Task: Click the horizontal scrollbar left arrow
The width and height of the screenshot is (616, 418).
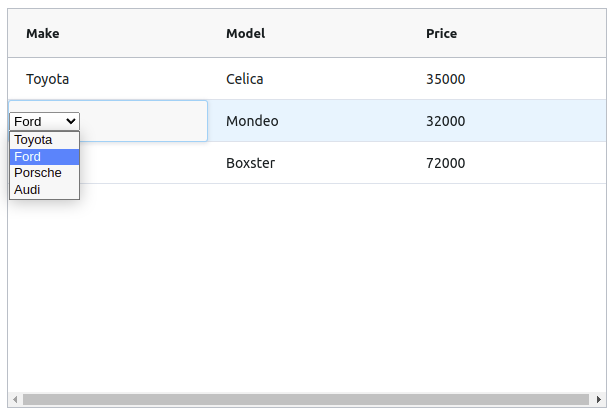Action: [x=15, y=400]
